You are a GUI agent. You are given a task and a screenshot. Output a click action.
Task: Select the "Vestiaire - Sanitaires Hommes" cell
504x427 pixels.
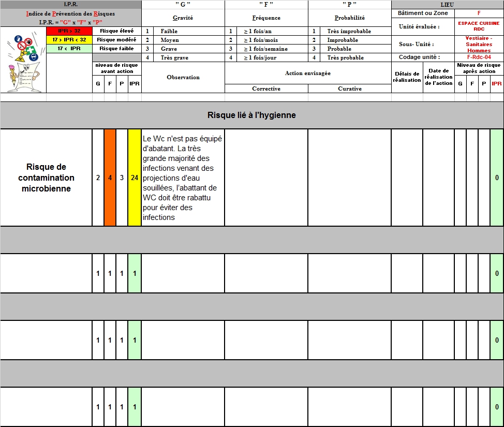479,45
